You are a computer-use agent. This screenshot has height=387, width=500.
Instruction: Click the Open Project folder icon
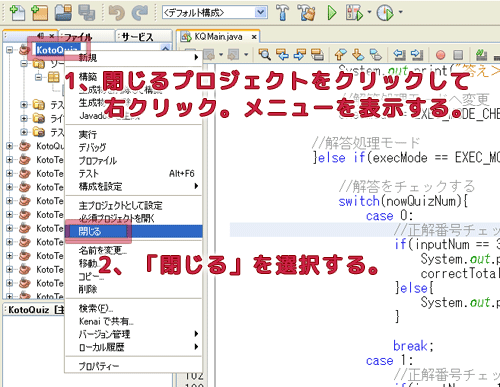(63, 13)
